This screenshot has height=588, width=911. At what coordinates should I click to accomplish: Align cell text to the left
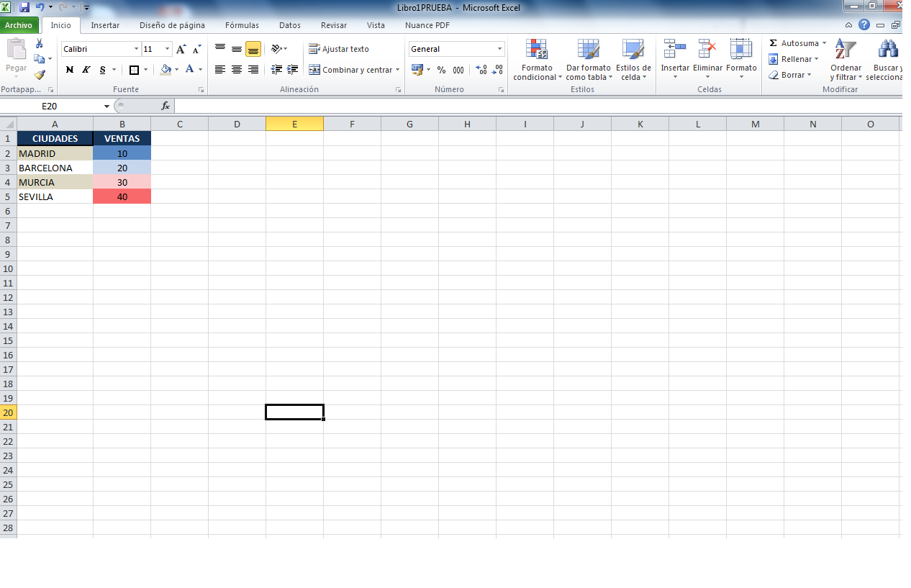220,70
